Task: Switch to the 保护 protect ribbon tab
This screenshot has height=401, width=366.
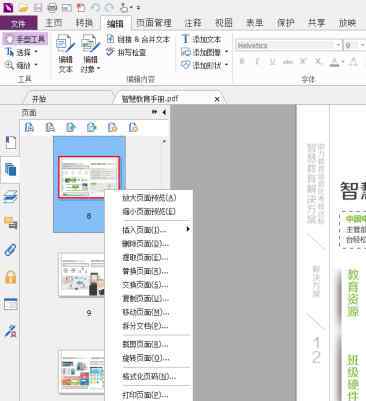Action: pyautogui.click(x=285, y=23)
